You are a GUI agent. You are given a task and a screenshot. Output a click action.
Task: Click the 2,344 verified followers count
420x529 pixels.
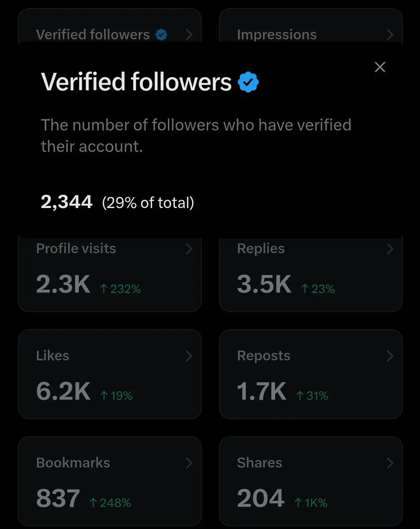click(x=67, y=202)
